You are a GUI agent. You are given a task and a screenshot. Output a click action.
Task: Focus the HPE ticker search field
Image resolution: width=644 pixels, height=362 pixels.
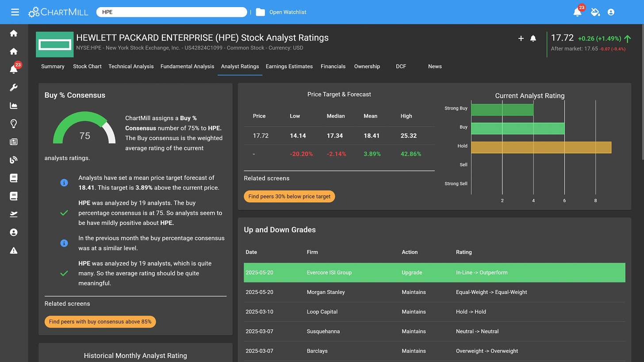172,12
